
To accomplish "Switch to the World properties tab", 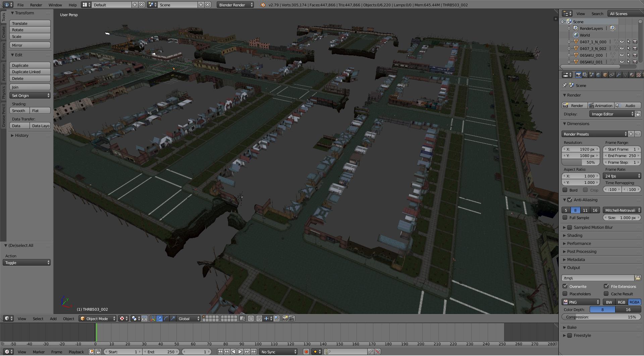I will pyautogui.click(x=598, y=75).
